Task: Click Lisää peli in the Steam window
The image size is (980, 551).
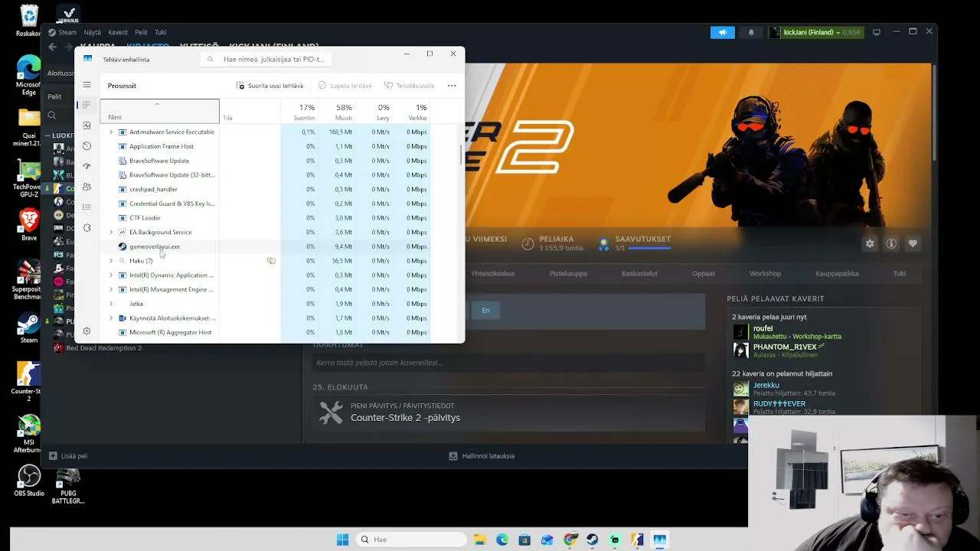Action: [68, 456]
